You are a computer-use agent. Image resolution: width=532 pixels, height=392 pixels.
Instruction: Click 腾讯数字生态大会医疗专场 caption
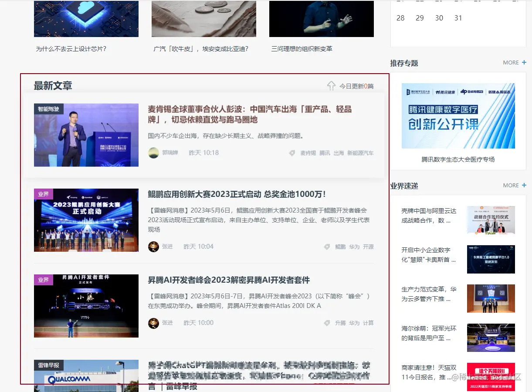[458, 159]
